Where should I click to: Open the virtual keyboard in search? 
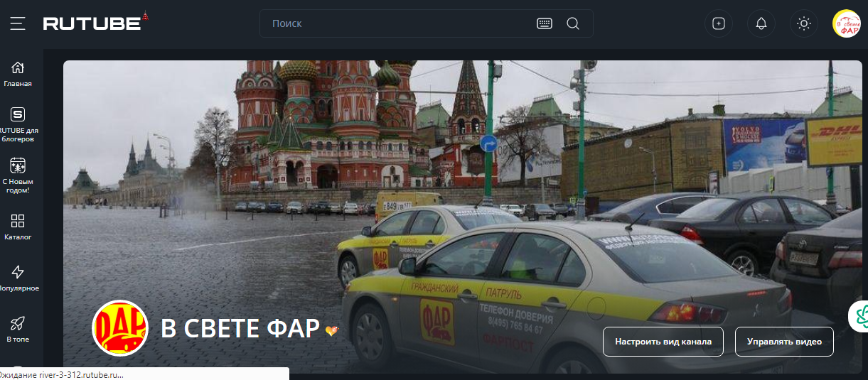coord(544,23)
